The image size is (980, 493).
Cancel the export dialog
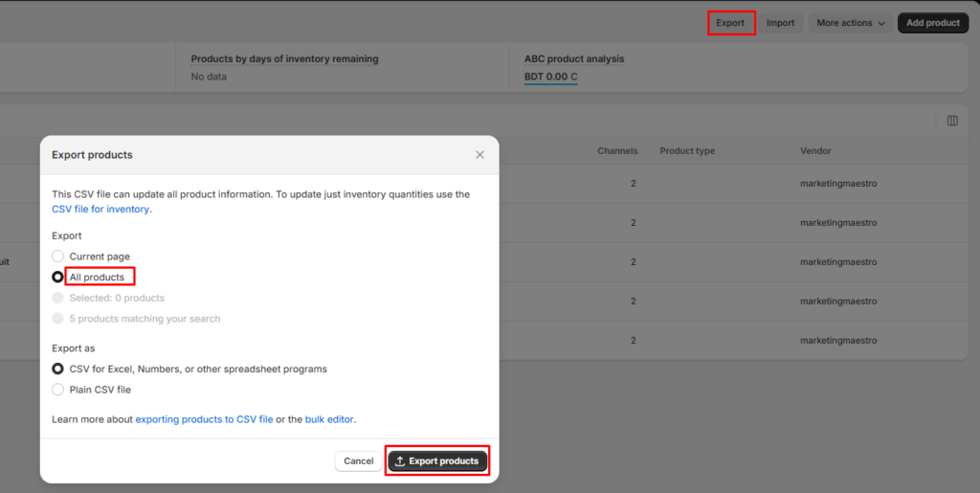coord(358,461)
